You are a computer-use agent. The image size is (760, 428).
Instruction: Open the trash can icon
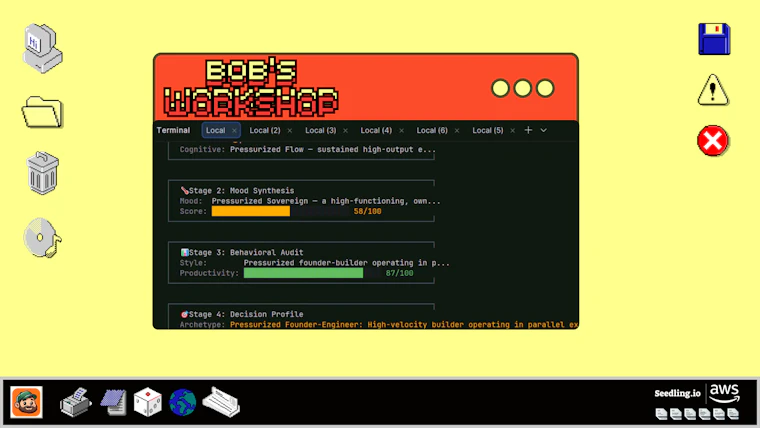[x=43, y=173]
